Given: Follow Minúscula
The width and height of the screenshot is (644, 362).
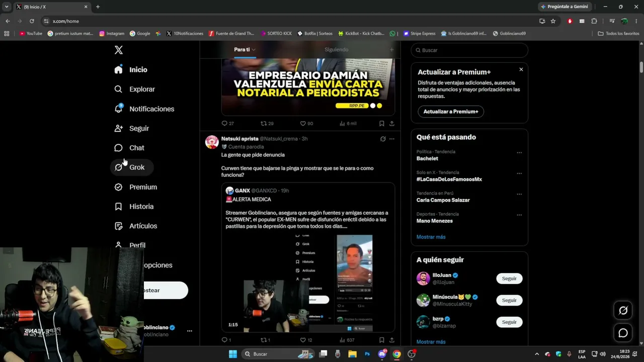Looking at the screenshot, I should (x=509, y=300).
